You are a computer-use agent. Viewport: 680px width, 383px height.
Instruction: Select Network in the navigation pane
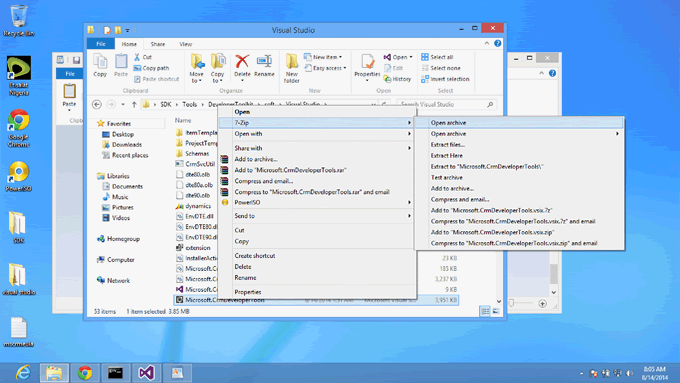pos(114,280)
